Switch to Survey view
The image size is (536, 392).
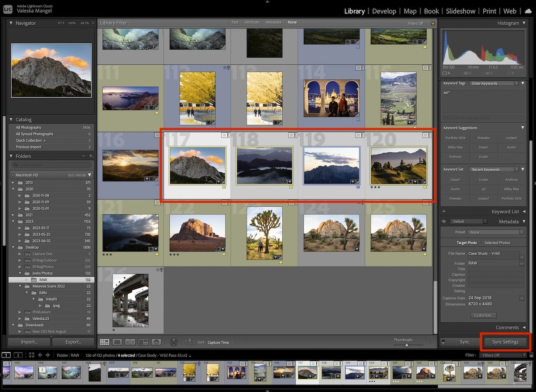click(x=143, y=342)
